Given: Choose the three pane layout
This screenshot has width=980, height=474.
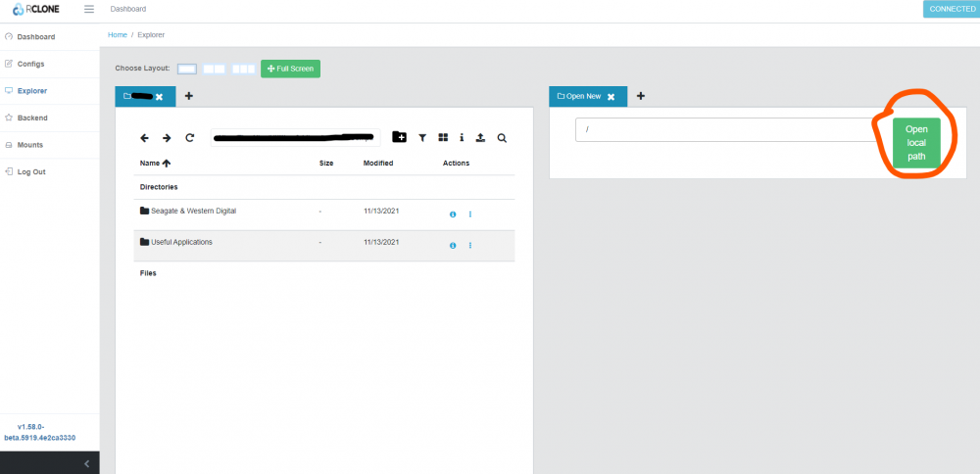Looking at the screenshot, I should coord(243,69).
